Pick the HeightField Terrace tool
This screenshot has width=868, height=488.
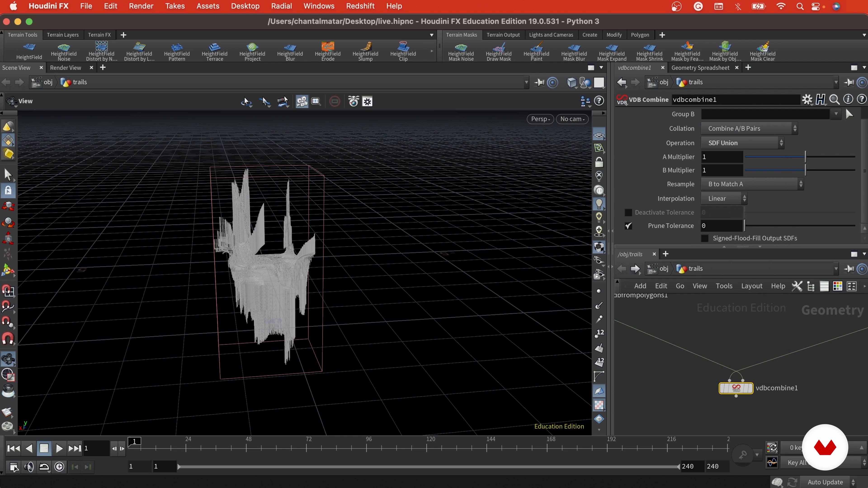[214, 52]
